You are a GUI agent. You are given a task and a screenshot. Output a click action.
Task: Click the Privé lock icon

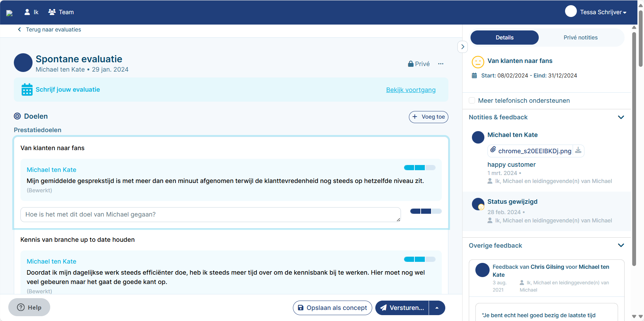pyautogui.click(x=411, y=64)
